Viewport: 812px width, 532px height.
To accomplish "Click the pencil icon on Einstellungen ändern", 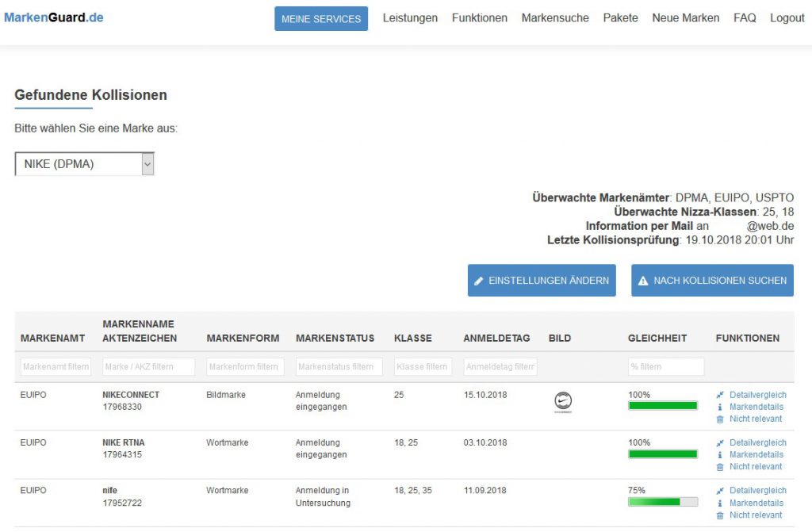I will pos(478,281).
